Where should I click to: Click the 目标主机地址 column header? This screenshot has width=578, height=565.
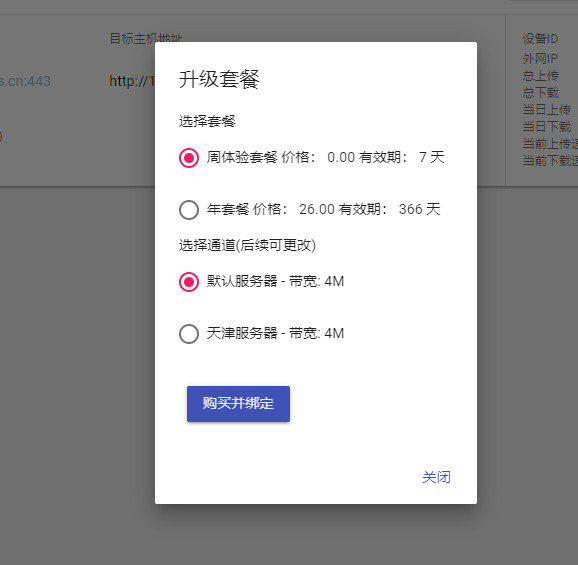coord(146,38)
